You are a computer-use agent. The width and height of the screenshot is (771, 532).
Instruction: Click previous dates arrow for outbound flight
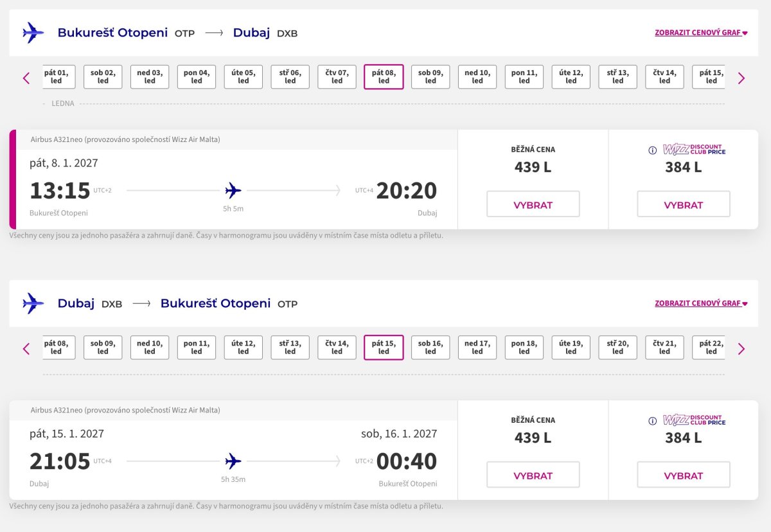(26, 78)
